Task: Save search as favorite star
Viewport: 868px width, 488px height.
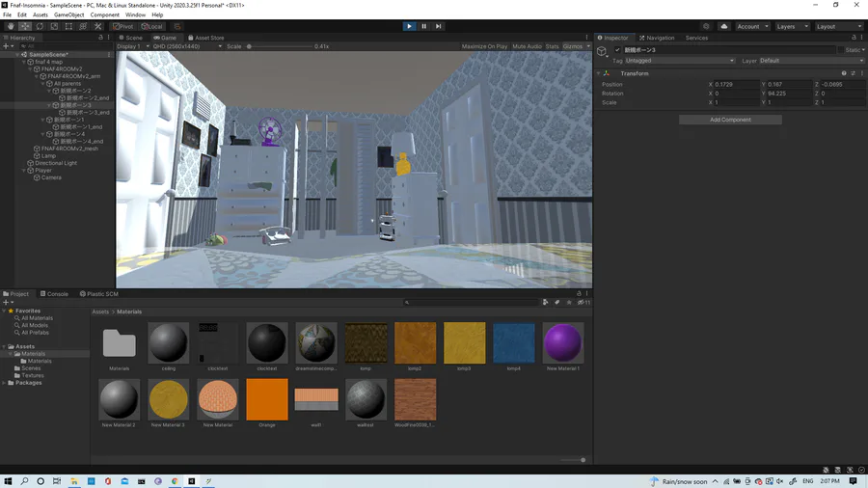Action: 569,302
